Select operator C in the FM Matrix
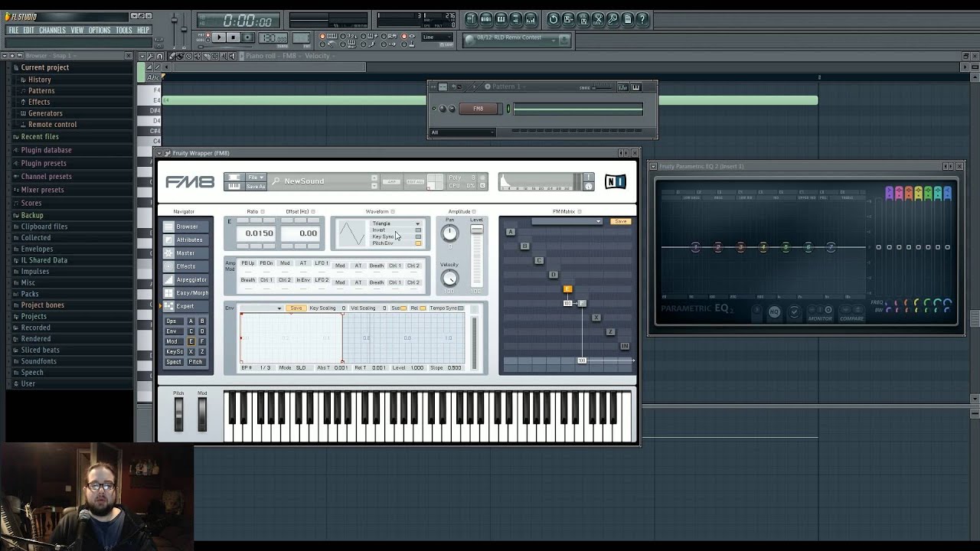Viewport: 980px width, 551px height. tap(539, 260)
